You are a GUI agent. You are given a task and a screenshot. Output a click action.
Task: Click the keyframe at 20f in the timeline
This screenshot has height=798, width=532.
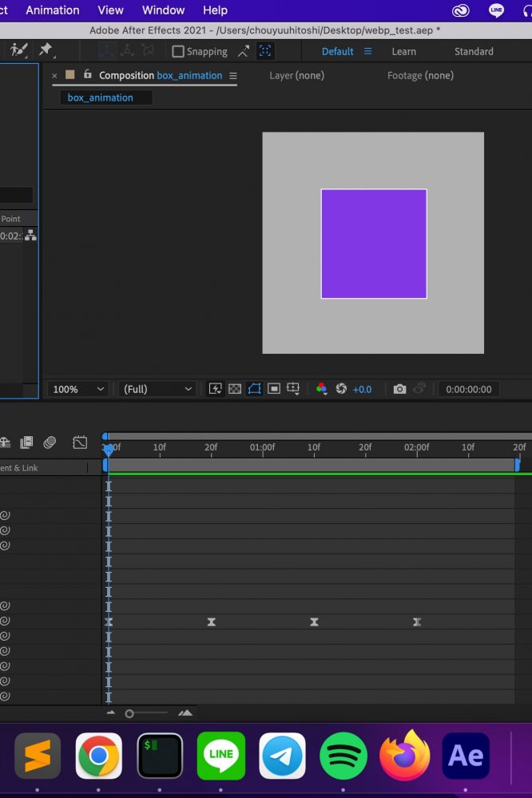click(x=212, y=621)
